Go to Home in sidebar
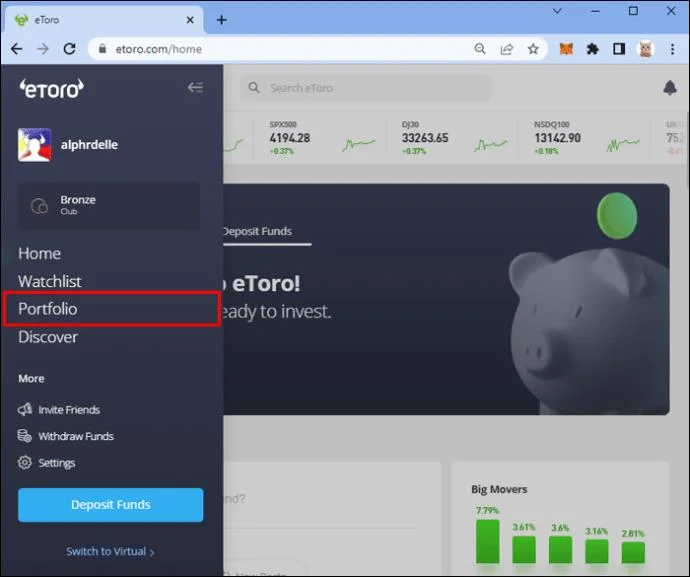The height and width of the screenshot is (577, 690). [40, 254]
